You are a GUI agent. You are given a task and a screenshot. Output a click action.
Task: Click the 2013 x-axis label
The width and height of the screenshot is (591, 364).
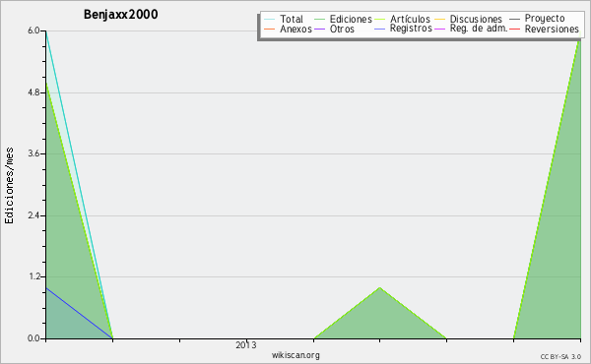246,345
